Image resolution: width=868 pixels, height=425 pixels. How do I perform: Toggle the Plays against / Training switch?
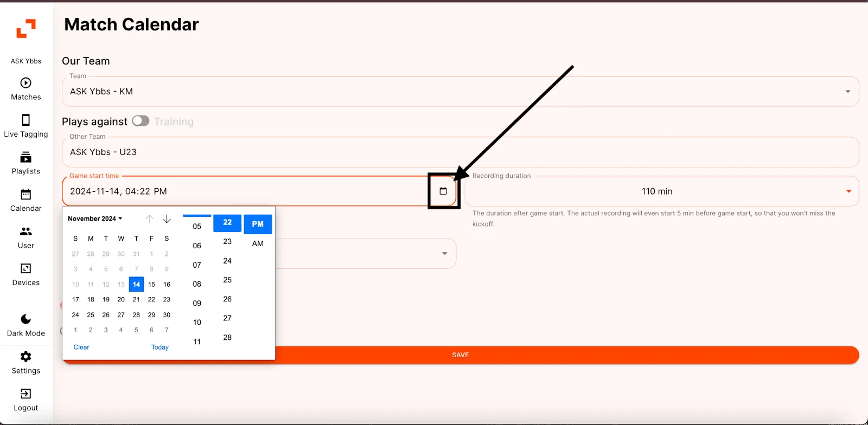point(141,121)
